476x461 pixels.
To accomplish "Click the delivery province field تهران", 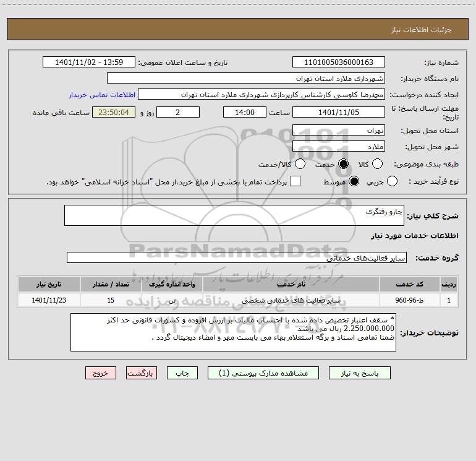I will tap(339, 131).
